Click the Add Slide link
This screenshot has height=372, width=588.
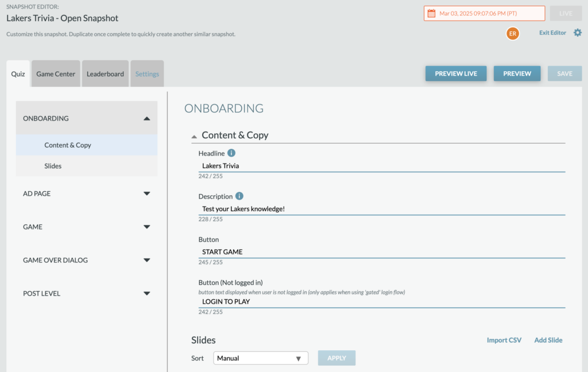tap(548, 340)
